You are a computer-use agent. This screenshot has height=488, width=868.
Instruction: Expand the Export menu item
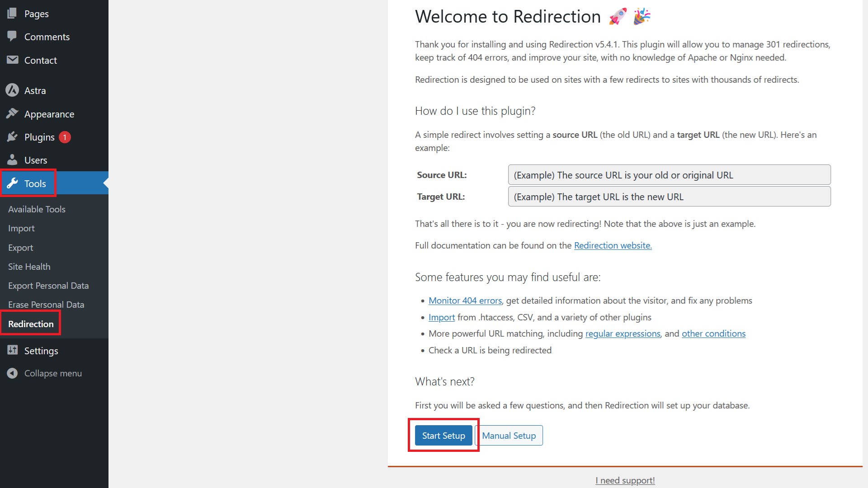tap(20, 247)
